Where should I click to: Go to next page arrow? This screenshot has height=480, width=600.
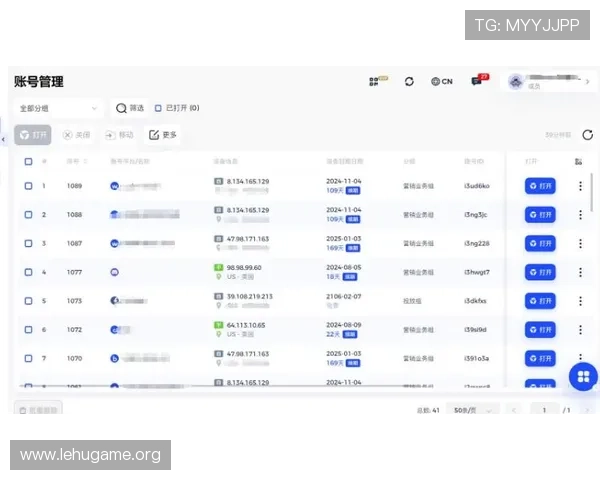click(587, 410)
